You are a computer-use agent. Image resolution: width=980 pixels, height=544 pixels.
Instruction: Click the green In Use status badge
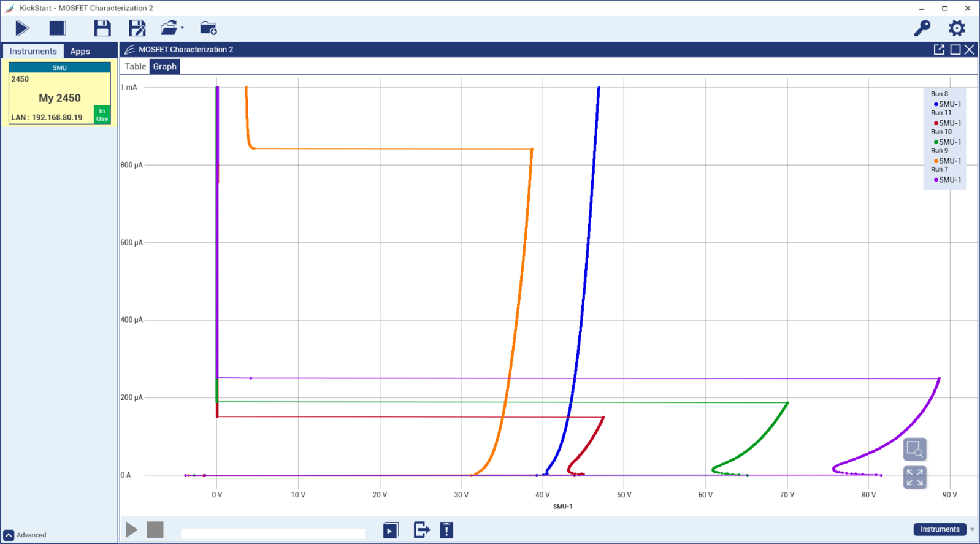pyautogui.click(x=102, y=115)
